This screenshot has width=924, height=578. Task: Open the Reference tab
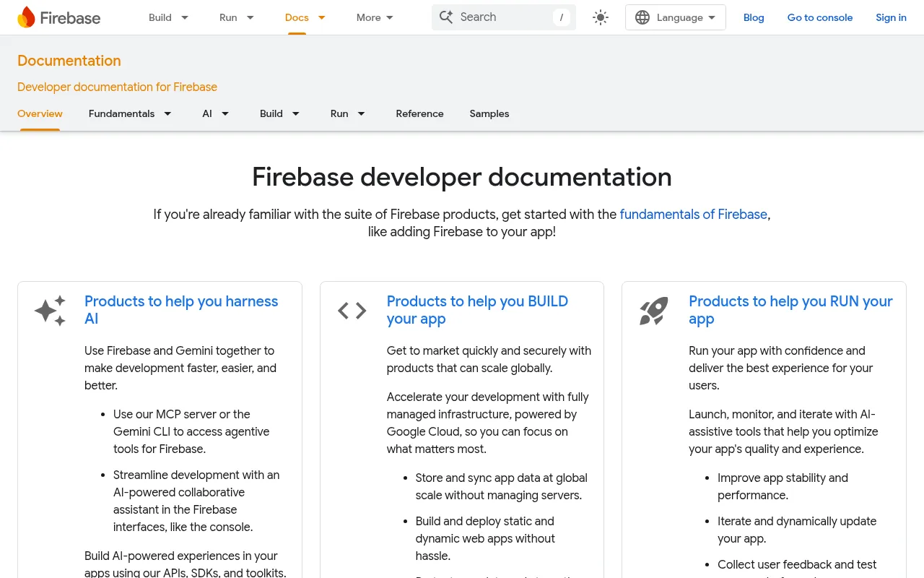[419, 113]
